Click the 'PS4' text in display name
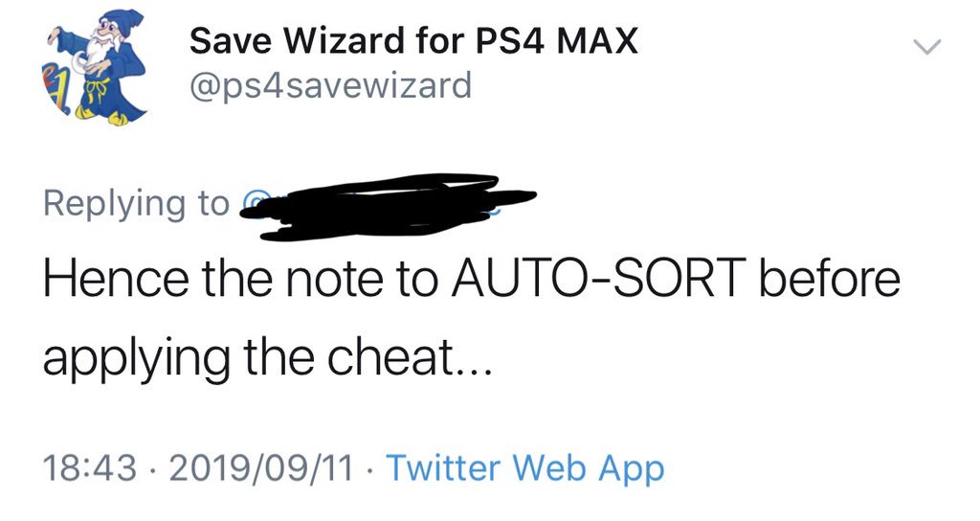 coord(510,41)
